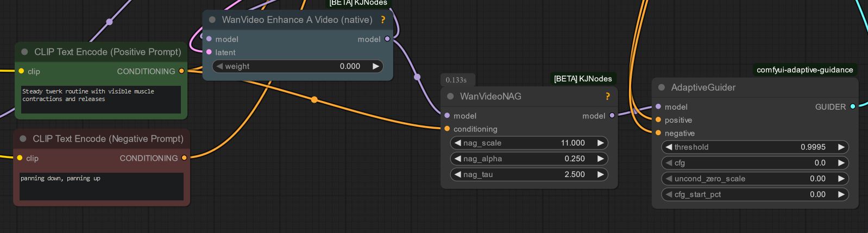
Task: Increase nag_tau with right arrow
Action: coord(600,174)
